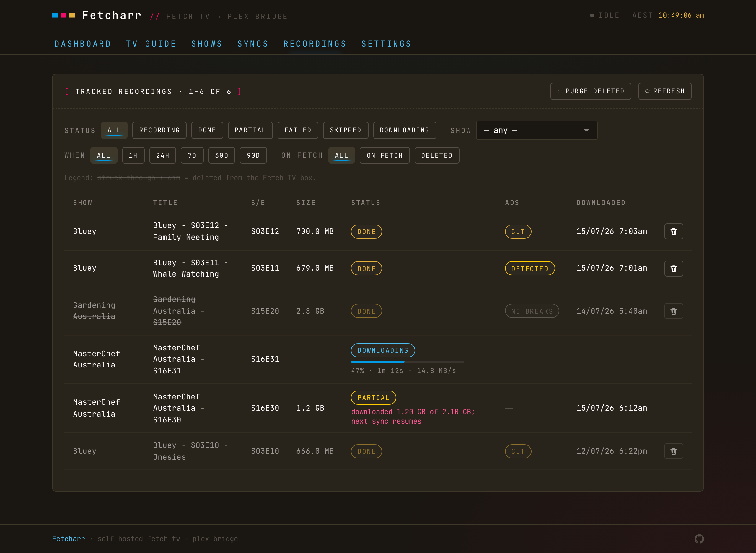
Task: Delete the Bluey S03E10 Onesies recording
Action: point(673,451)
